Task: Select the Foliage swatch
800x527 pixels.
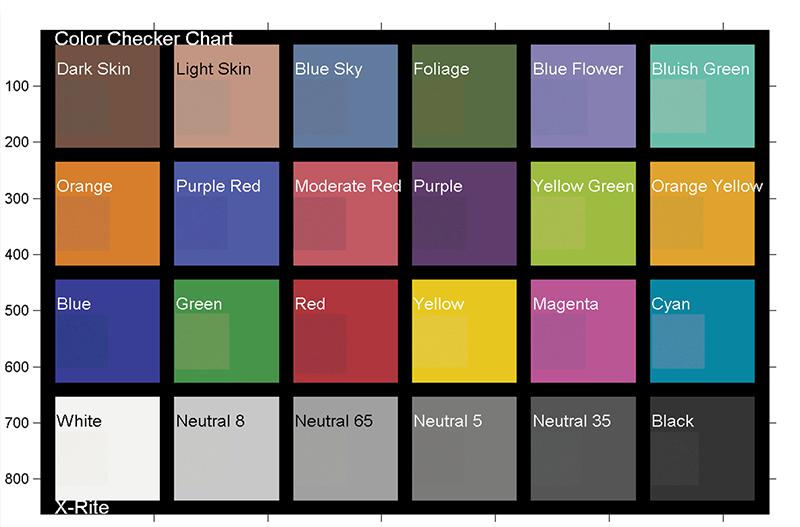Action: click(464, 96)
